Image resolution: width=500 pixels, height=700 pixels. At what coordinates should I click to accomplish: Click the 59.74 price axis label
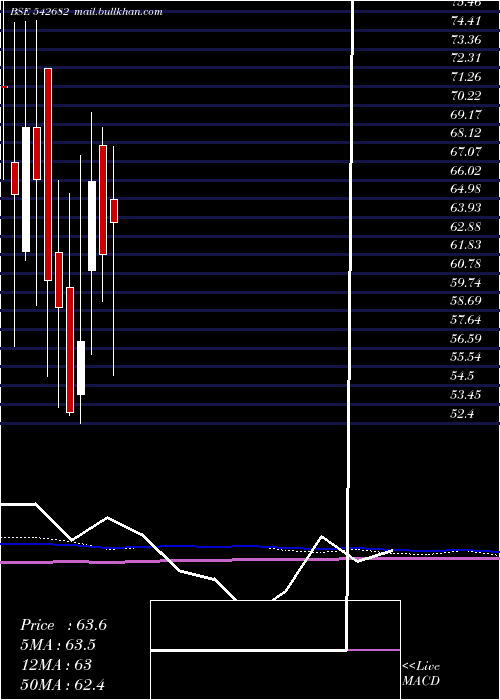coord(466,283)
